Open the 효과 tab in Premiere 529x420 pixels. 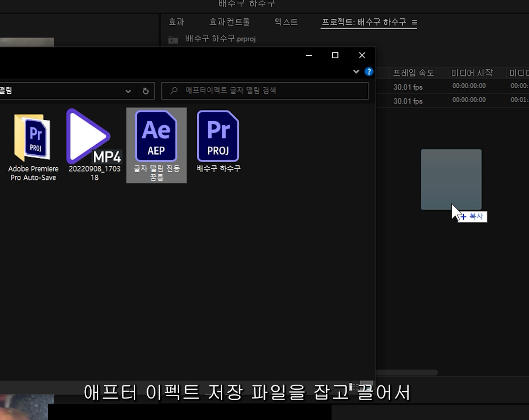tap(176, 22)
